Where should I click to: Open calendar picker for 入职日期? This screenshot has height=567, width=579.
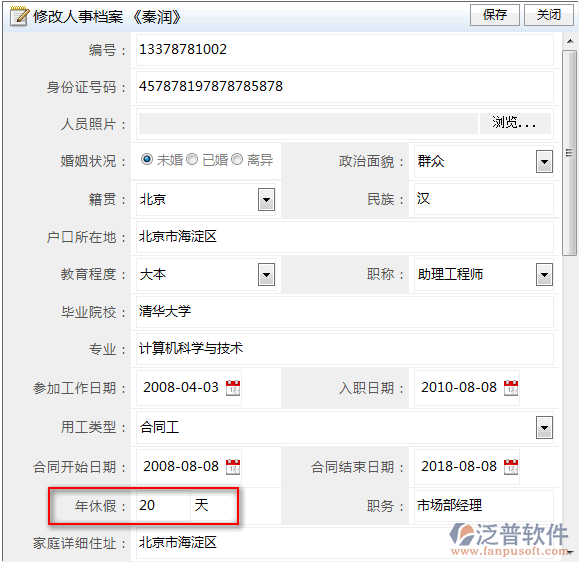click(x=511, y=388)
